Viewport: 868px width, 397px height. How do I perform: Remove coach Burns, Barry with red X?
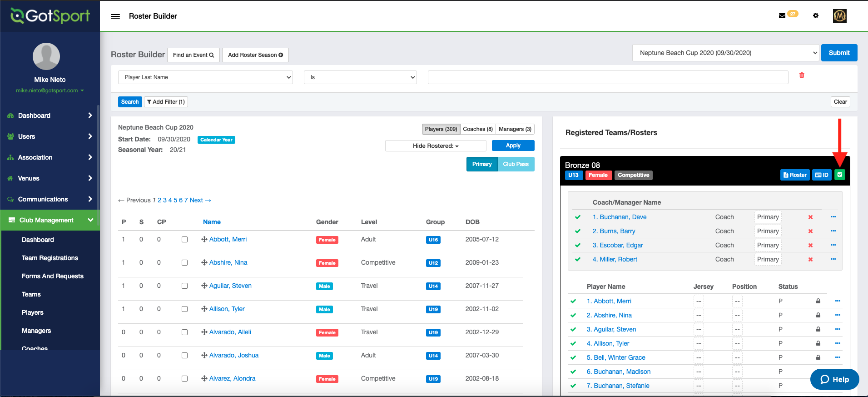point(810,231)
